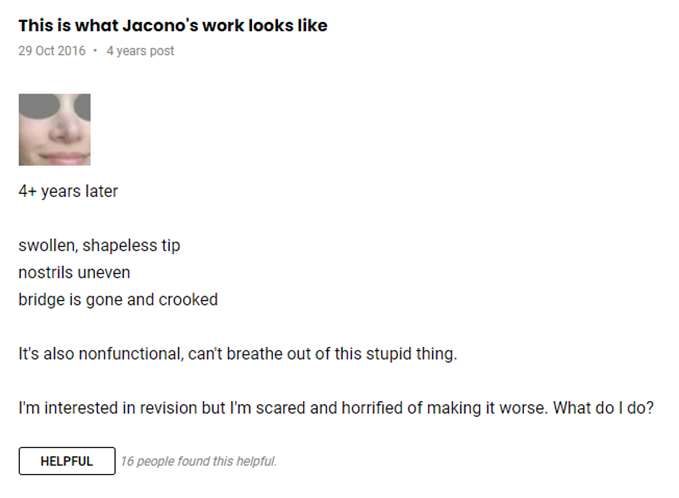
Task: Click the 'It's also nonfunctional' sentence
Action: coord(238,354)
